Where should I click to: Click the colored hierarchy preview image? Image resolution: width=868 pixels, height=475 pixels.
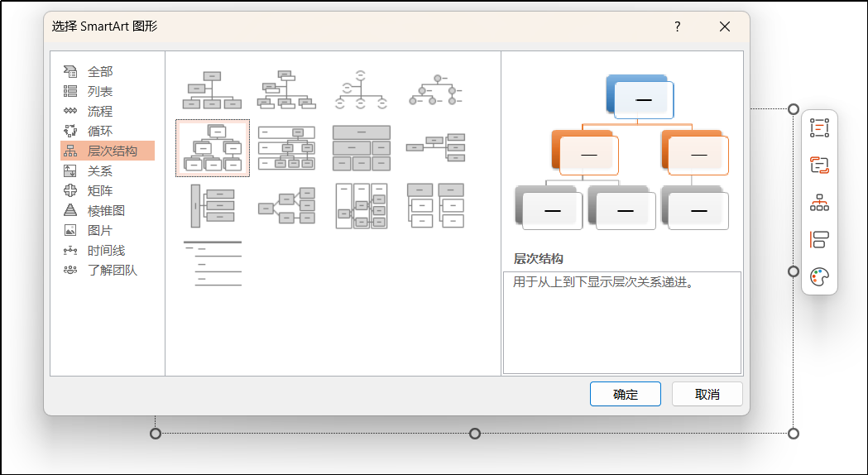point(621,152)
